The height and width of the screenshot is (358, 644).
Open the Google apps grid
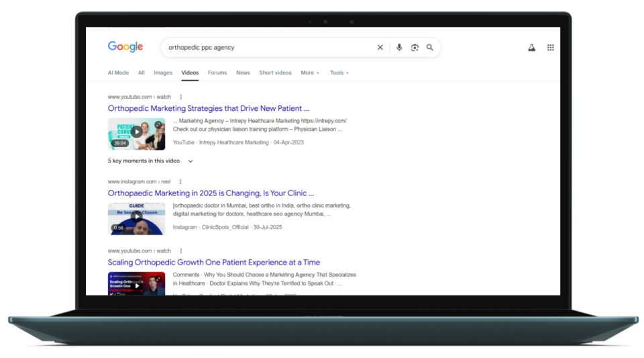(x=550, y=47)
